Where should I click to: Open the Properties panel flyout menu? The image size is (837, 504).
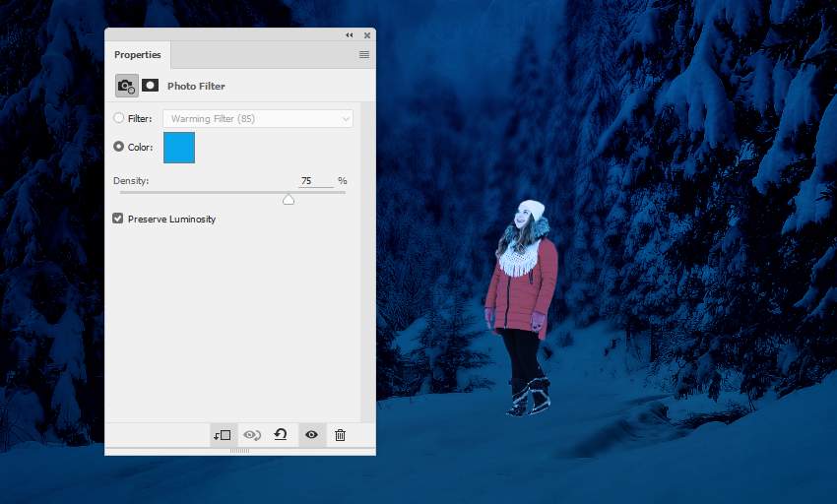(364, 54)
